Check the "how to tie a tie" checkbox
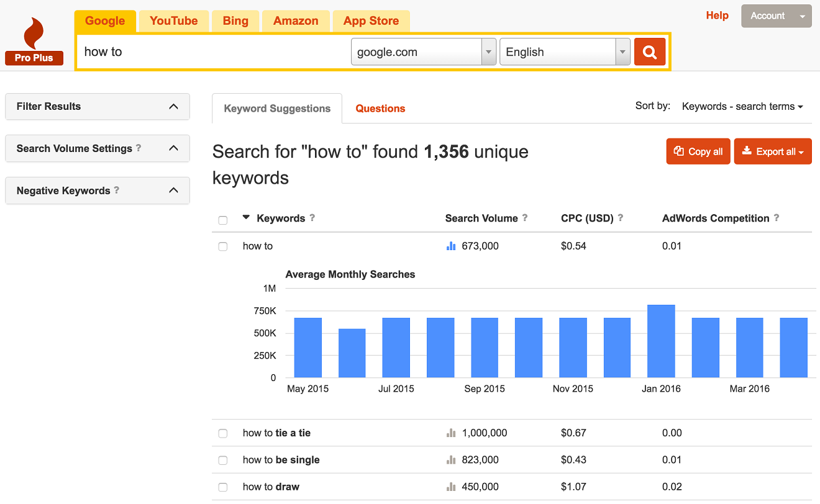The image size is (820, 504). pyautogui.click(x=222, y=433)
